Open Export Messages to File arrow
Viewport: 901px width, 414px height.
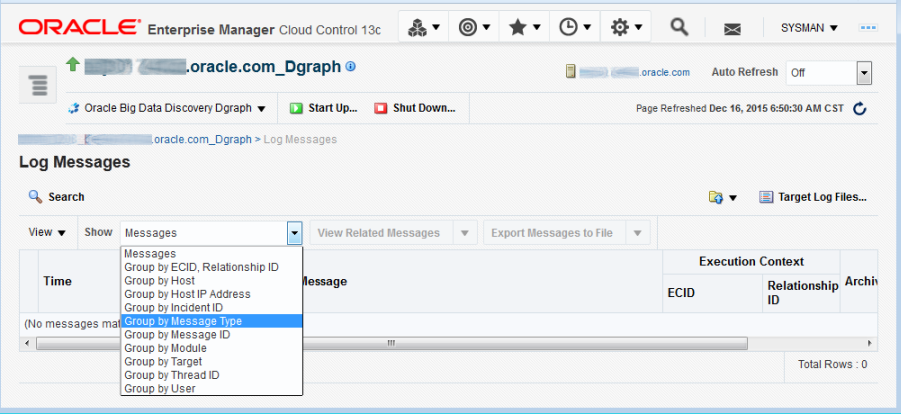pyautogui.click(x=638, y=233)
